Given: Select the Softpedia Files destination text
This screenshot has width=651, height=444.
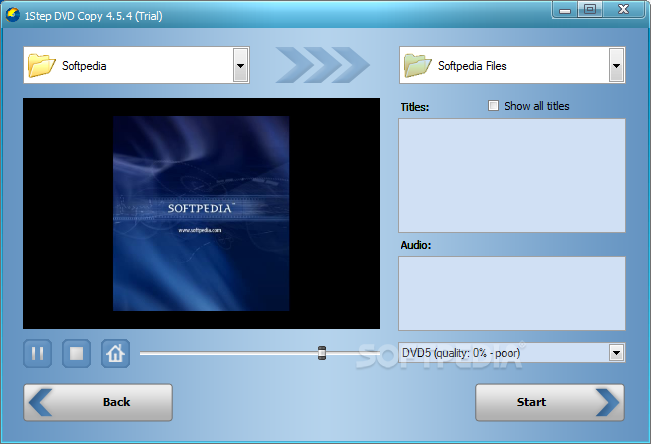Looking at the screenshot, I should pyautogui.click(x=472, y=66).
